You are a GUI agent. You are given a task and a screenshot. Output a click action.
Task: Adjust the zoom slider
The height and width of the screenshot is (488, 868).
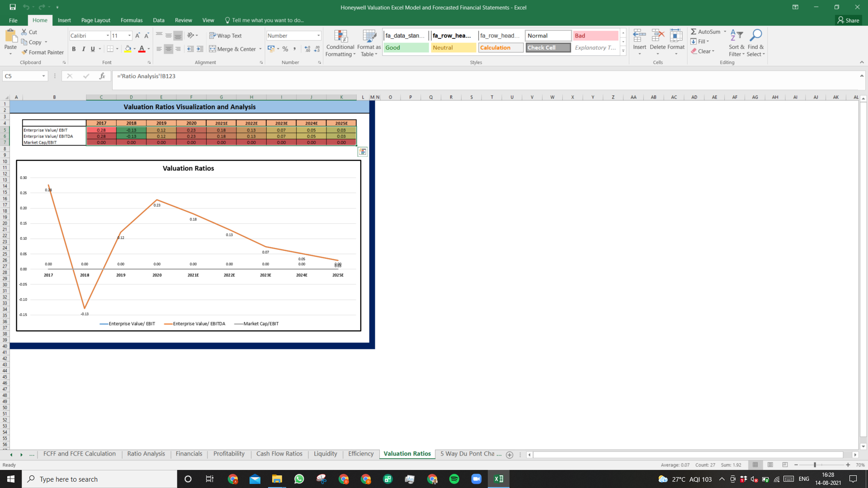815,465
